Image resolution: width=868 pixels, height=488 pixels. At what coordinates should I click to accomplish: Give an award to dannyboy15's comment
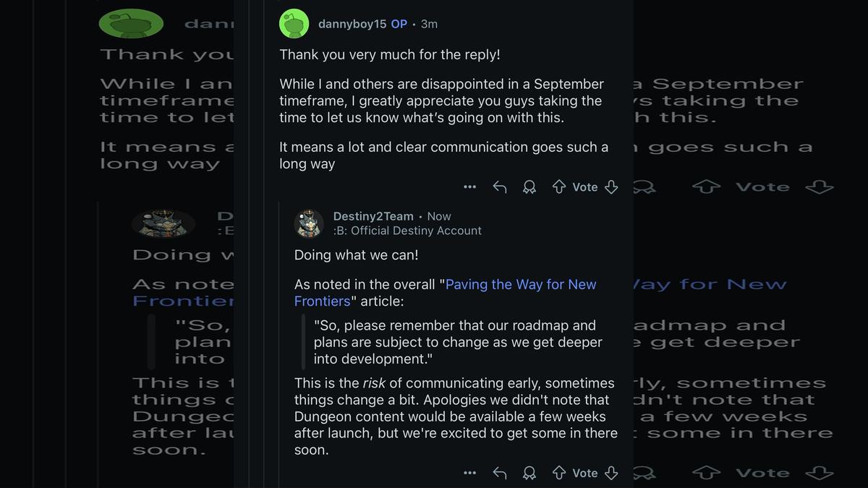point(529,187)
